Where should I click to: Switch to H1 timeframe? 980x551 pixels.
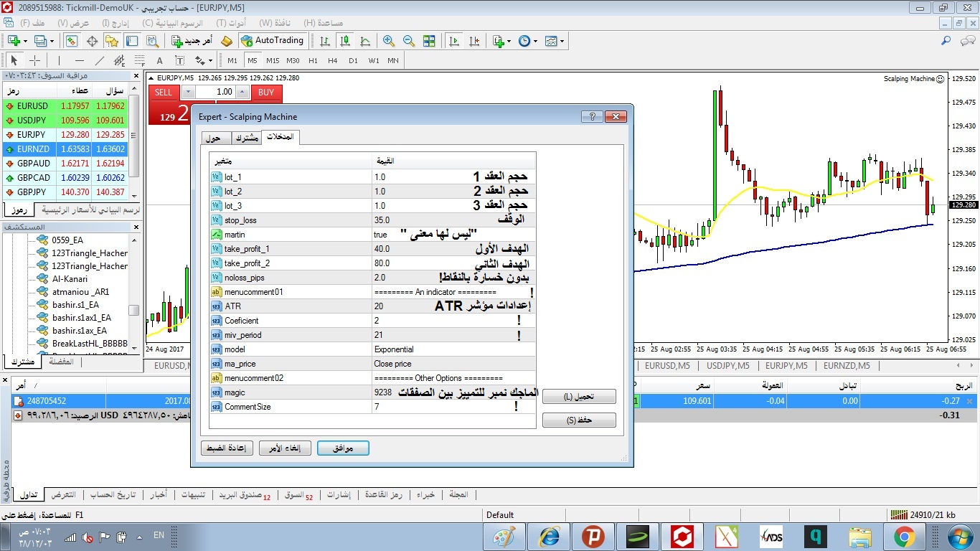click(x=313, y=60)
